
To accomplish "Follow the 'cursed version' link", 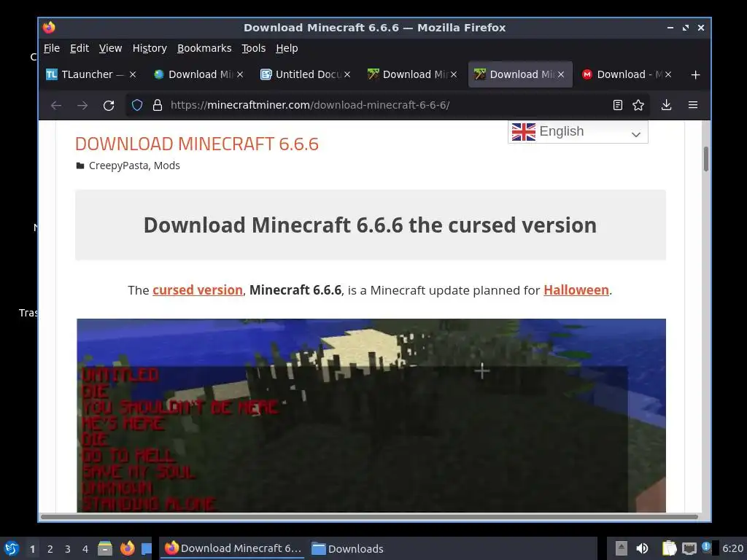I will pyautogui.click(x=198, y=290).
